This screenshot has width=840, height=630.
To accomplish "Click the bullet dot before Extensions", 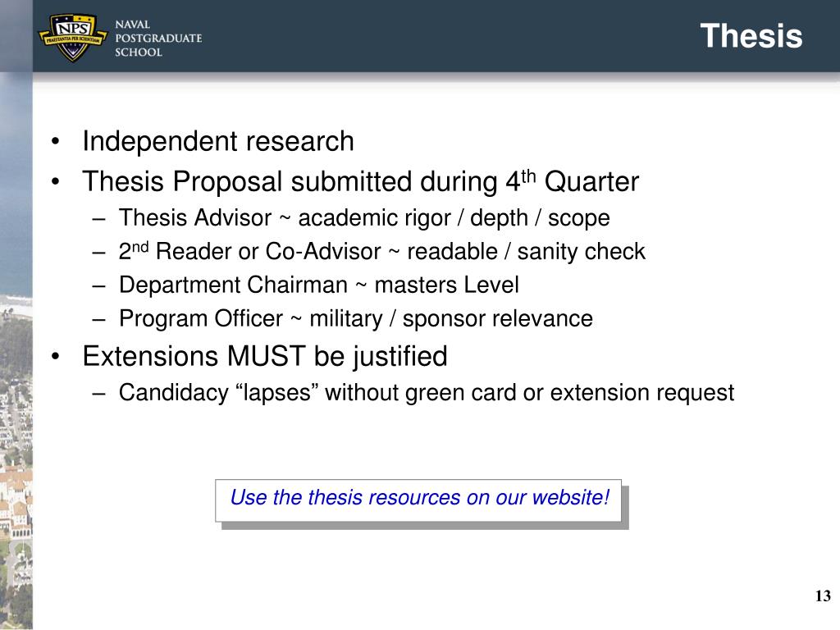I will pyautogui.click(x=55, y=357).
